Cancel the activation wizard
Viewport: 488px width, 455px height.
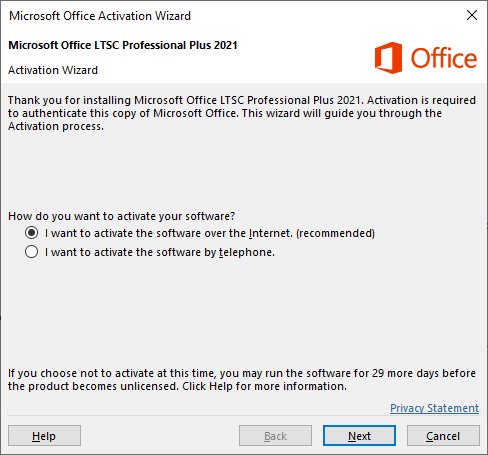click(443, 436)
